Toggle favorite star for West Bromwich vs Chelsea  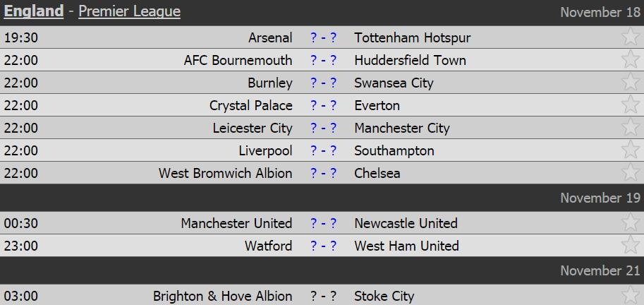pos(630,173)
